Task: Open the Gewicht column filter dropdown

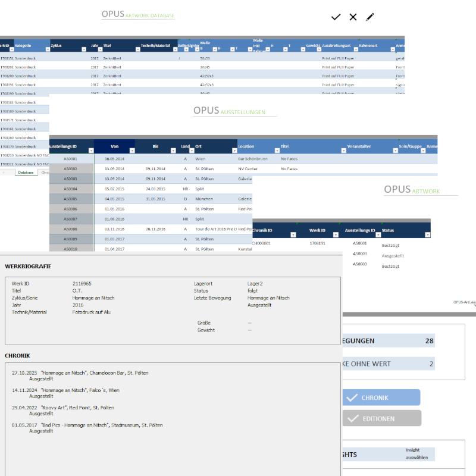Action: [x=319, y=49]
